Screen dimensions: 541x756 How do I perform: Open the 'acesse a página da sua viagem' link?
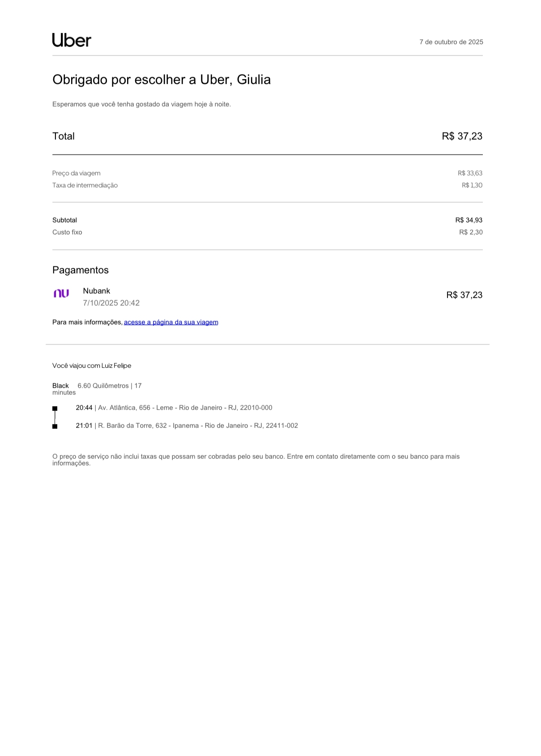171,322
